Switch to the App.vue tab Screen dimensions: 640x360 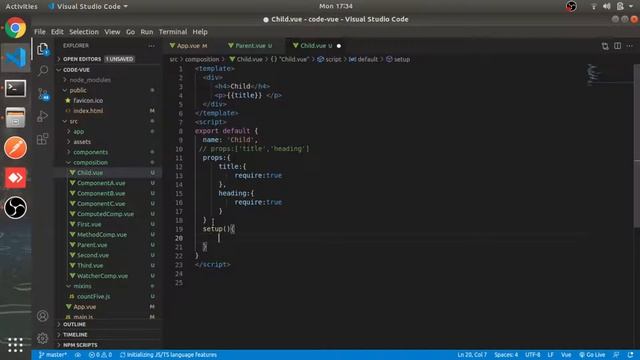tap(189, 46)
